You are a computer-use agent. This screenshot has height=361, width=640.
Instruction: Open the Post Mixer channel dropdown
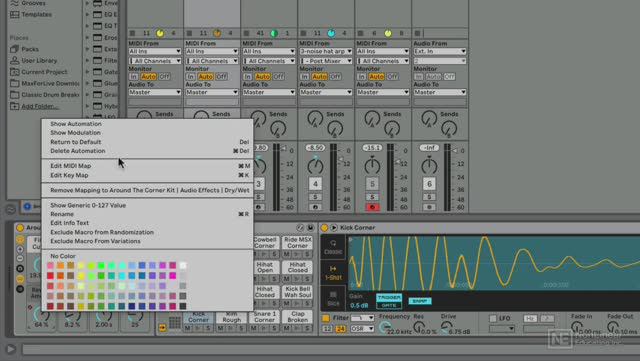(326, 61)
